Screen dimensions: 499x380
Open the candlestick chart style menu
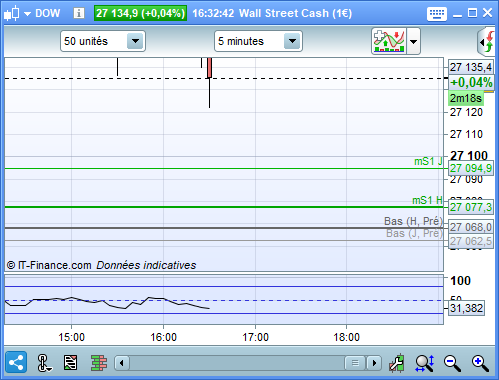pos(12,13)
